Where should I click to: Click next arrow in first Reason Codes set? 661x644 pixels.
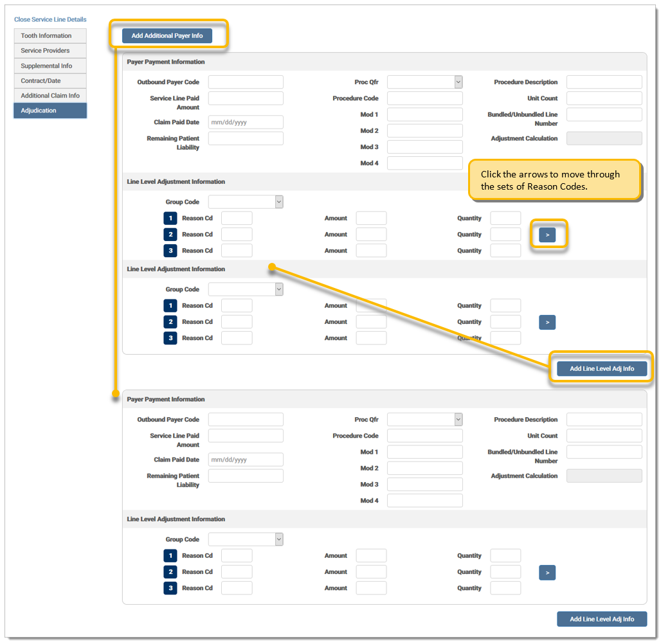547,235
